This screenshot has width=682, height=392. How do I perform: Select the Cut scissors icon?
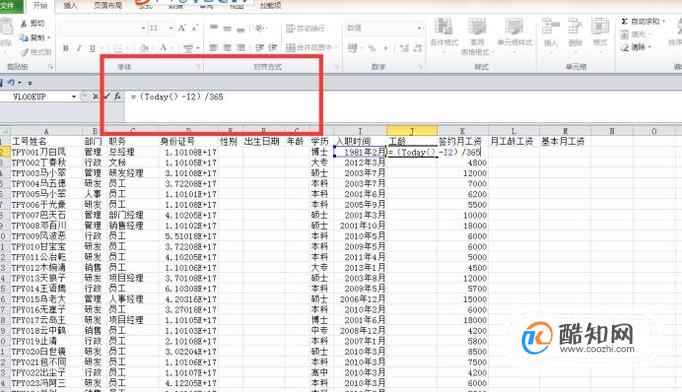[x=24, y=23]
